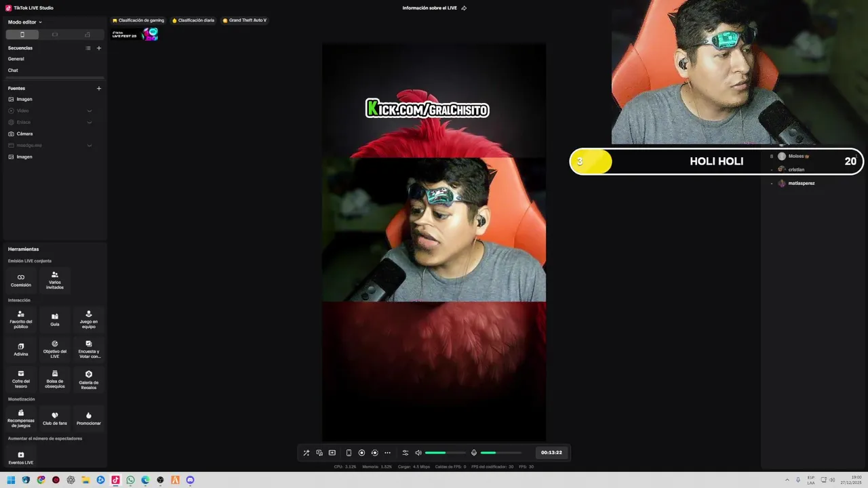Open the Cofre del tesoro tool
The image size is (868, 488).
click(21, 379)
